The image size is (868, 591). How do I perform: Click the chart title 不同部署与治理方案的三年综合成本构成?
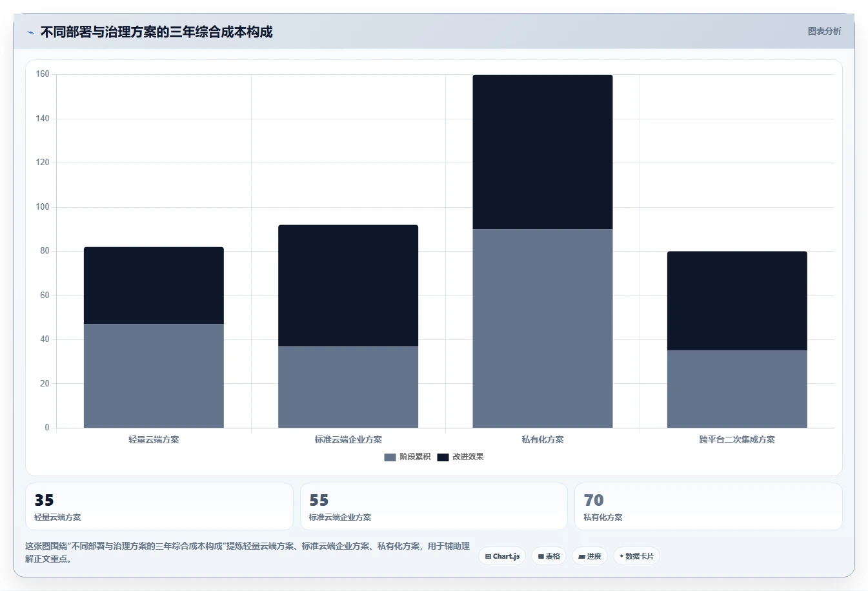(156, 32)
